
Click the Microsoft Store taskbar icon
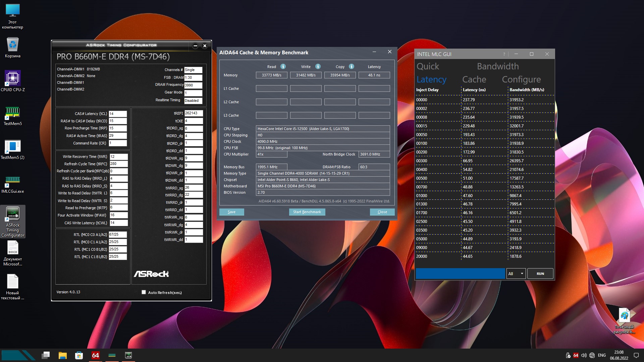(79, 355)
